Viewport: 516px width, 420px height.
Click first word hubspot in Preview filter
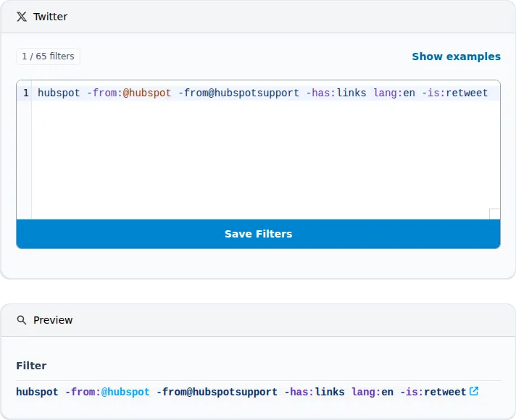pos(37,392)
